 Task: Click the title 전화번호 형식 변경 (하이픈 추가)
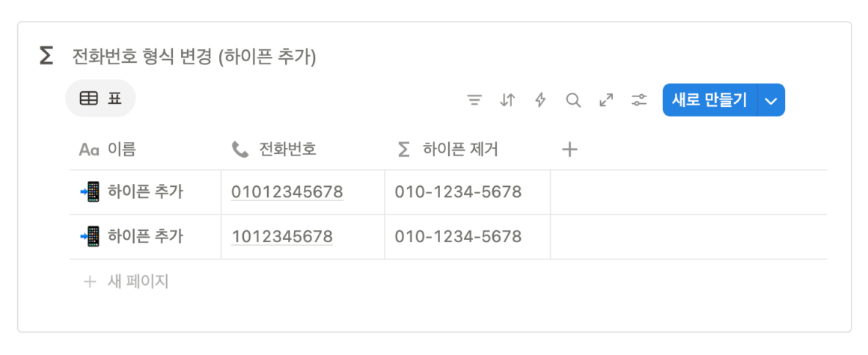coord(194,56)
